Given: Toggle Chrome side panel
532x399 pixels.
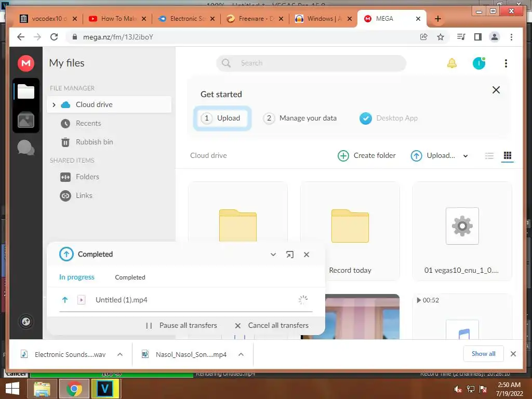Looking at the screenshot, I should coord(478,37).
